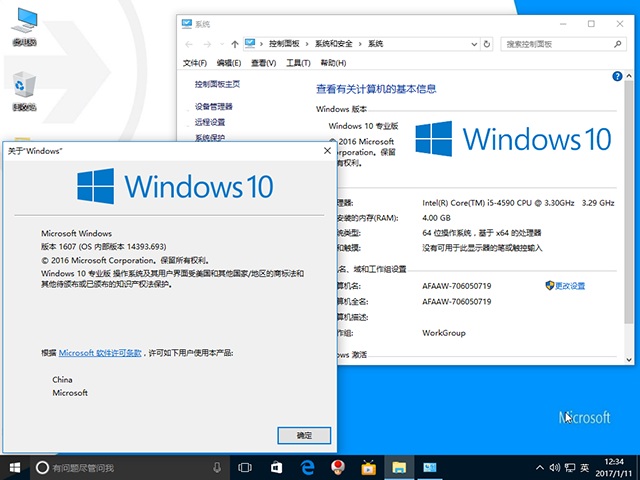Image resolution: width=640 pixels, height=480 pixels.
Task: Click the 确定 button in About Windows
Action: 304,435
